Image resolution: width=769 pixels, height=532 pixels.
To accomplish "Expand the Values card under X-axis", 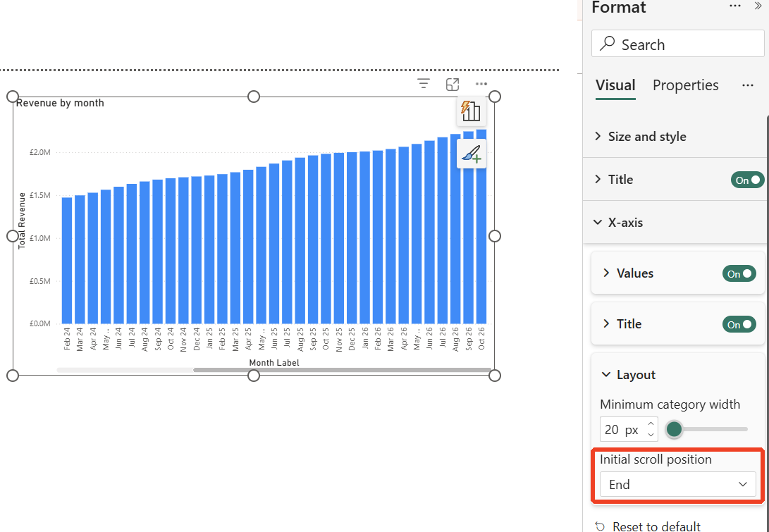I will [607, 273].
